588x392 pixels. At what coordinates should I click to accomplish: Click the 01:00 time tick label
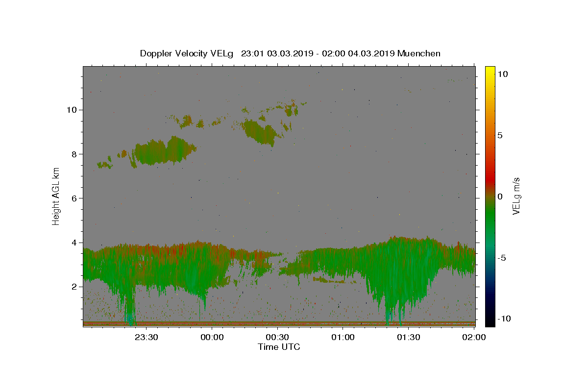point(343,337)
